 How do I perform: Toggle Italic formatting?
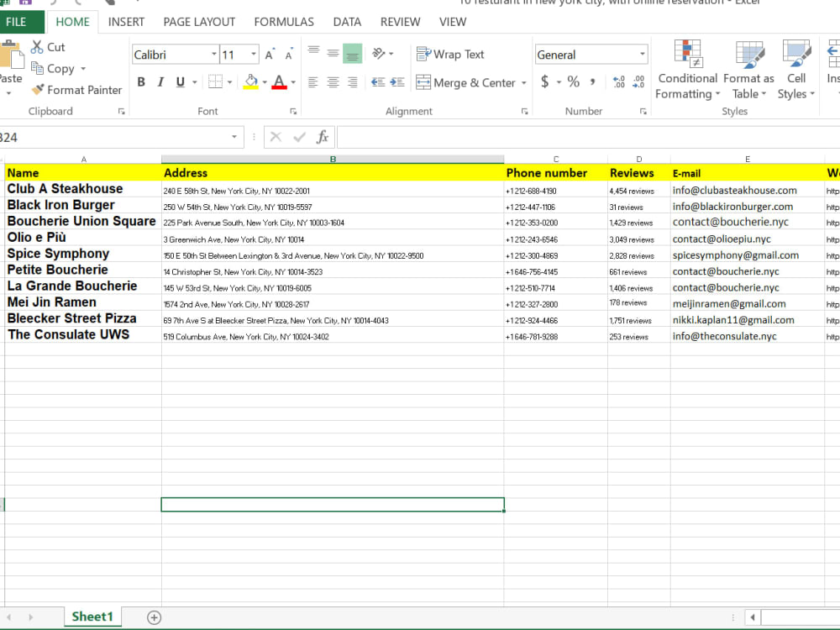[x=160, y=82]
